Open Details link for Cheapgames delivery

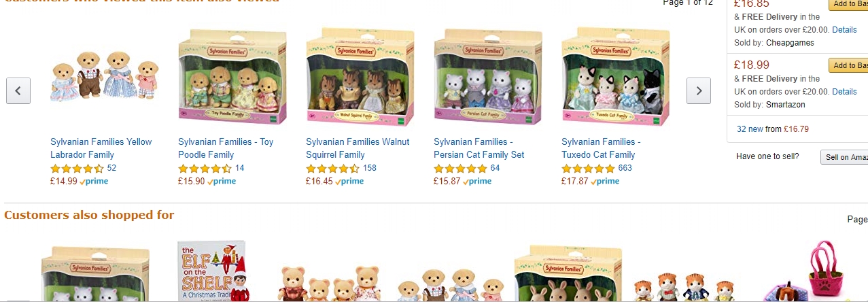click(844, 30)
